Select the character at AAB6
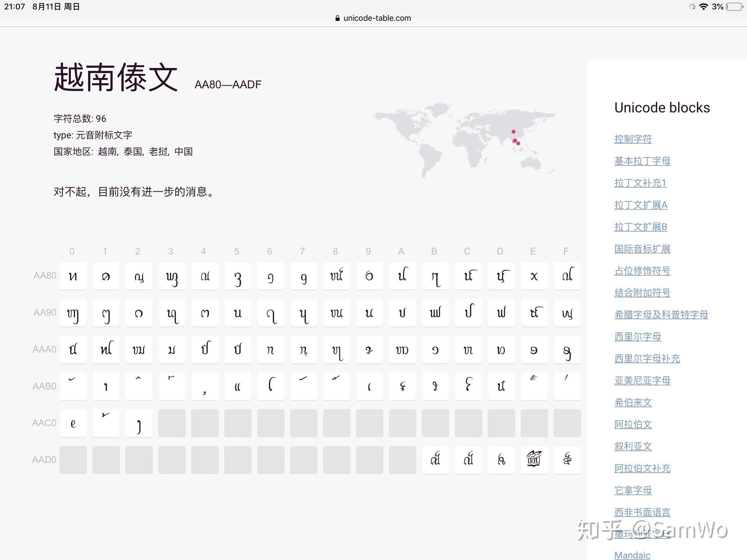 tap(270, 386)
